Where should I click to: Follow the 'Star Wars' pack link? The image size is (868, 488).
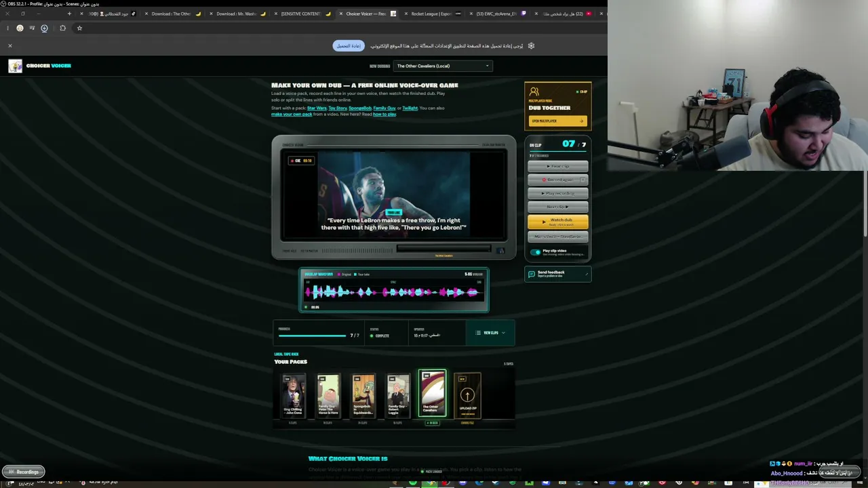pos(317,108)
